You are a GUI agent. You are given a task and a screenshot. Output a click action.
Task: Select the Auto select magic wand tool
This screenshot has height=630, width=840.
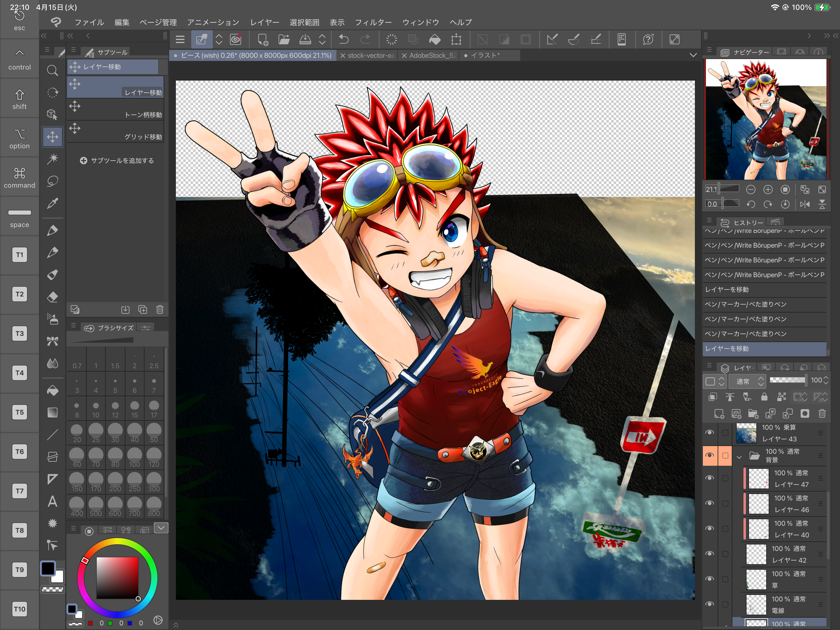(52, 159)
